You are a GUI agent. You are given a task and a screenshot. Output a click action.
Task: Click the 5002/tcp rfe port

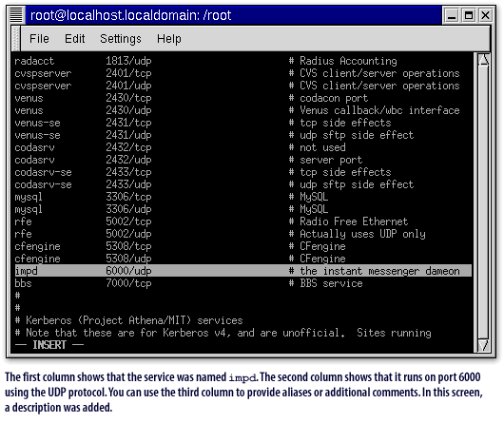click(x=128, y=221)
